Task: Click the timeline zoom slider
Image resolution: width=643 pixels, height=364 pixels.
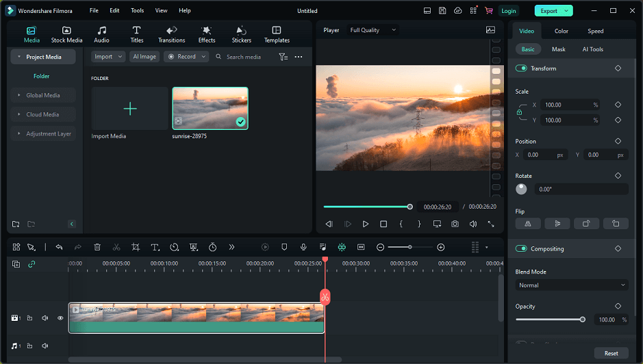Action: coord(410,247)
